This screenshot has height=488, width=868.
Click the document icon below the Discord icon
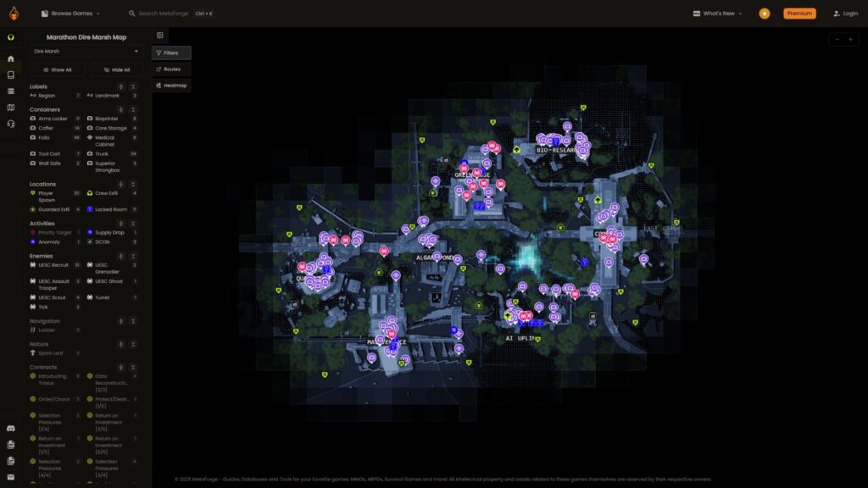(10, 444)
